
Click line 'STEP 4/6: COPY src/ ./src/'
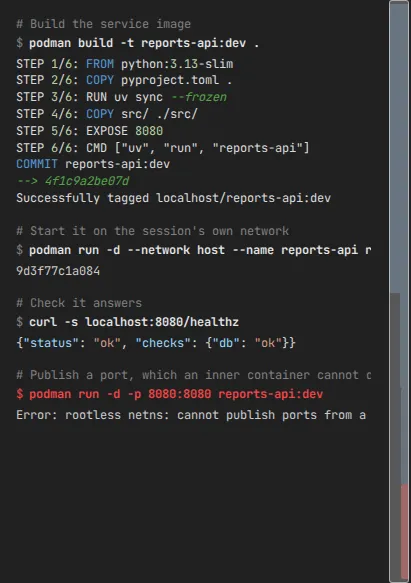(x=107, y=114)
